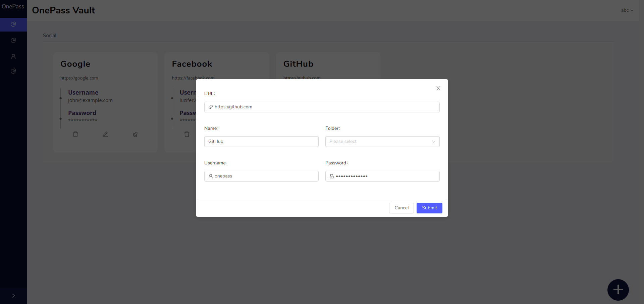The height and width of the screenshot is (304, 644).
Task: Click the trash icon on the Facebook card
Action: point(187,134)
